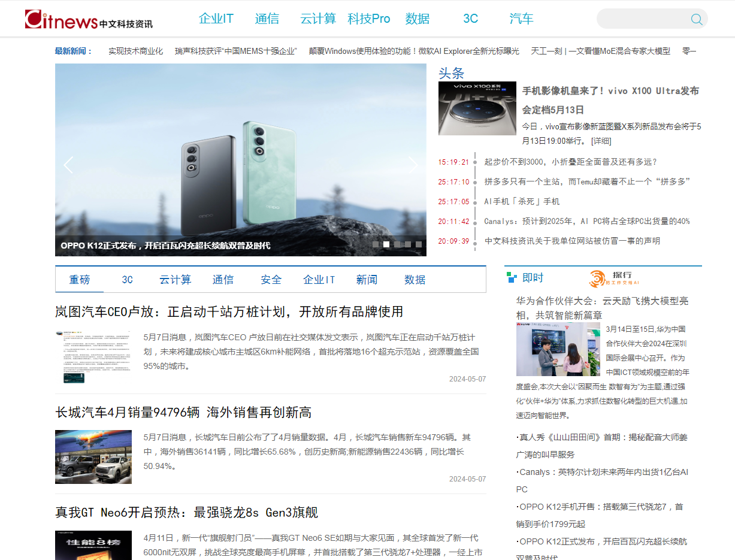The width and height of the screenshot is (735, 560).
Task: Open article 起步价不到3000 小折叠
Action: (571, 162)
